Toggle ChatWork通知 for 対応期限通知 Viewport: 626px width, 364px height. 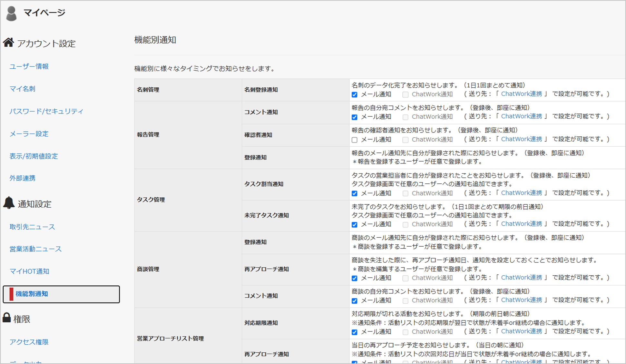[406, 332]
